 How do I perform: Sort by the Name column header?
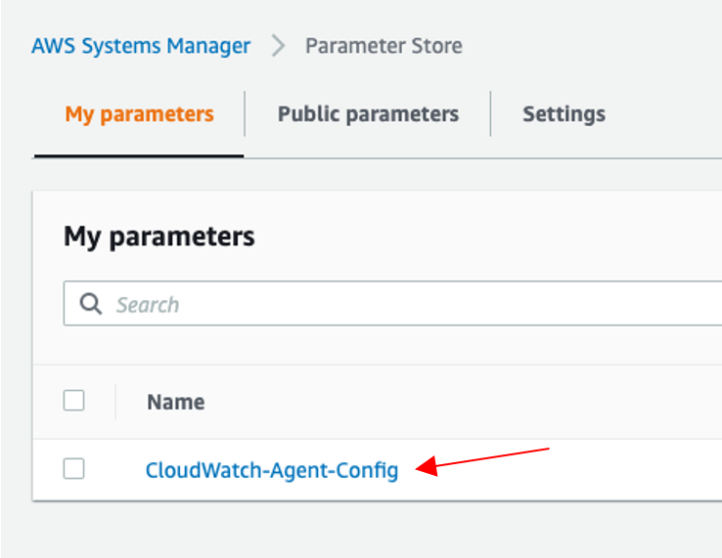point(176,402)
